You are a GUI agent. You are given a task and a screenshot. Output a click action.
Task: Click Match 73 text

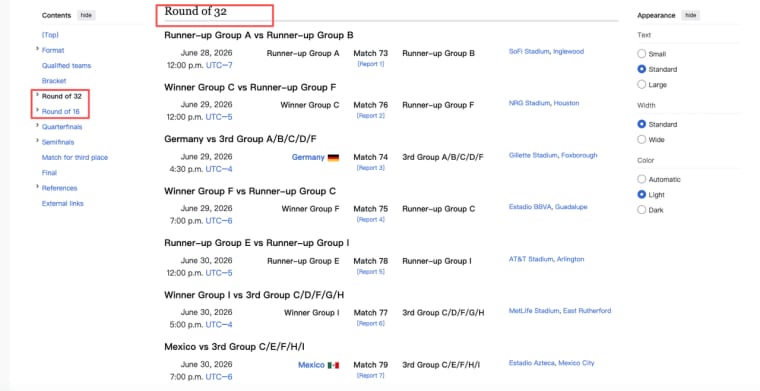(371, 53)
